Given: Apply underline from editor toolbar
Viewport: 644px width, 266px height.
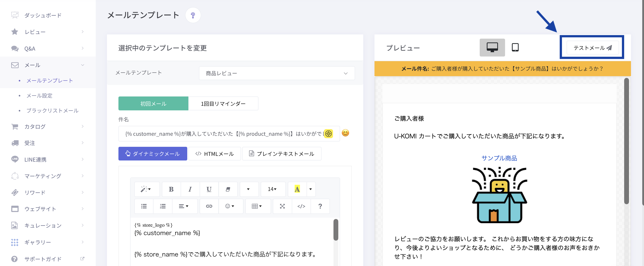Looking at the screenshot, I should 209,189.
